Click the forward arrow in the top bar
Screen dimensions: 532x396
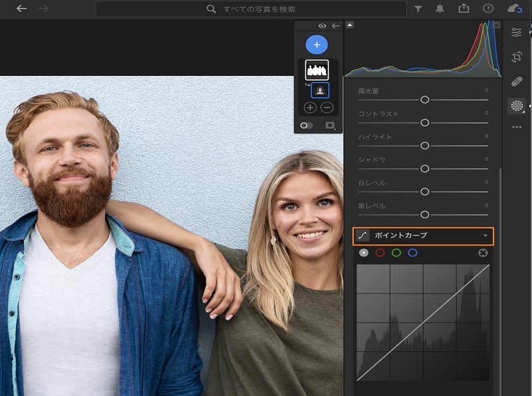[43, 9]
